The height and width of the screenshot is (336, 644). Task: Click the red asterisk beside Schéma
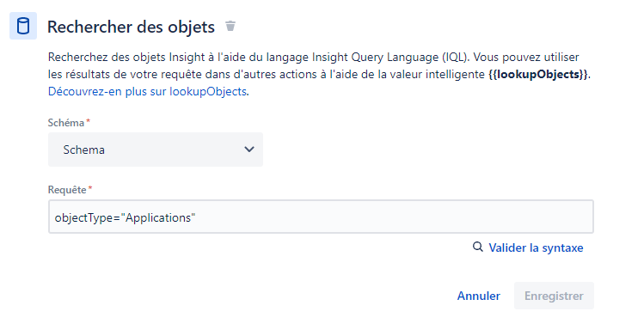[88, 121]
